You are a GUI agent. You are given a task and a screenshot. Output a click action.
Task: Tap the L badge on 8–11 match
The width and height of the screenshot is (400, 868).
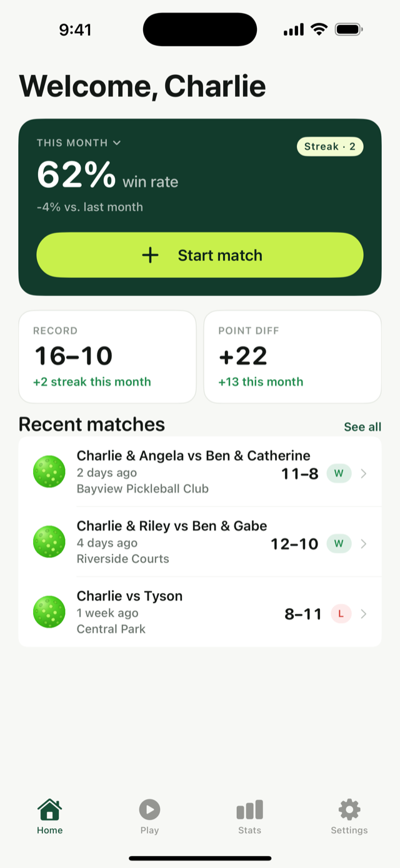341,613
